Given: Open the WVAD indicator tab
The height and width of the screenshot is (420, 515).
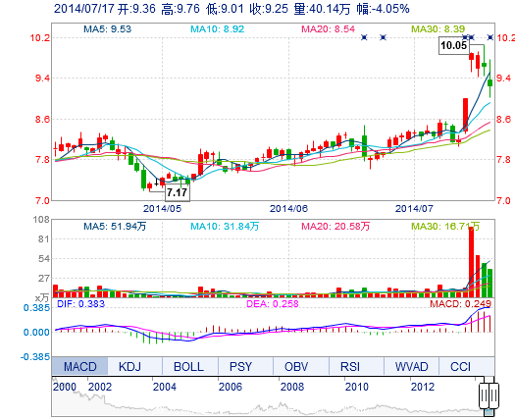Looking at the screenshot, I should coord(412,366).
